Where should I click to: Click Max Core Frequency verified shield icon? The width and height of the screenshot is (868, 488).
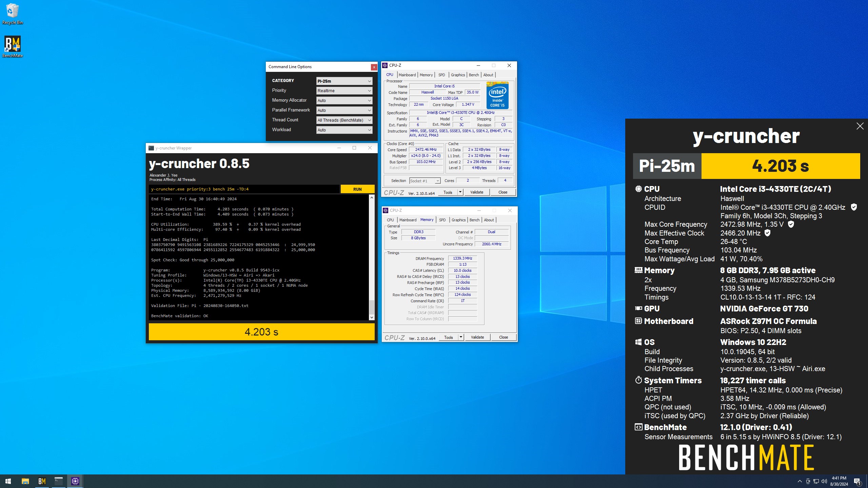(791, 224)
